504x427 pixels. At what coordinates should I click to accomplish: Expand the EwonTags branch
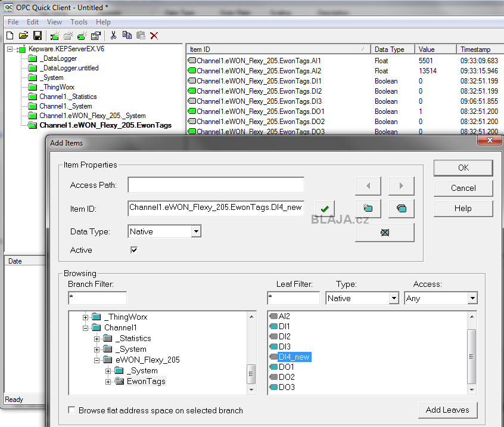(108, 382)
